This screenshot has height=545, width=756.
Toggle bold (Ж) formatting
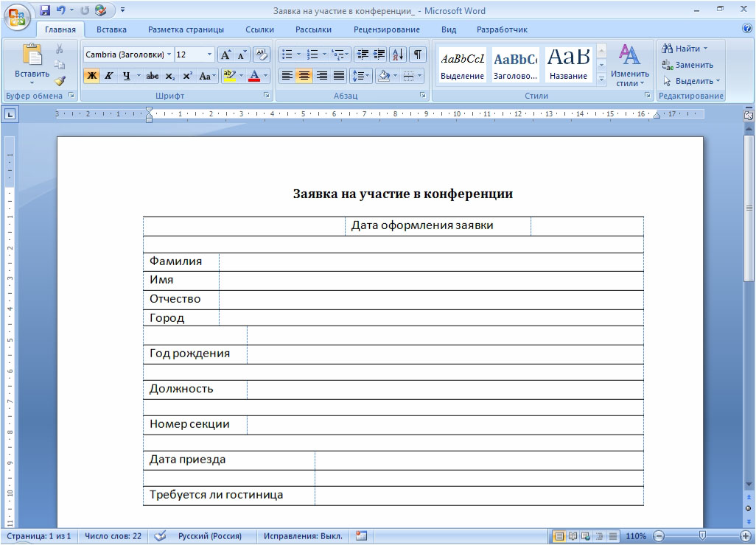91,76
